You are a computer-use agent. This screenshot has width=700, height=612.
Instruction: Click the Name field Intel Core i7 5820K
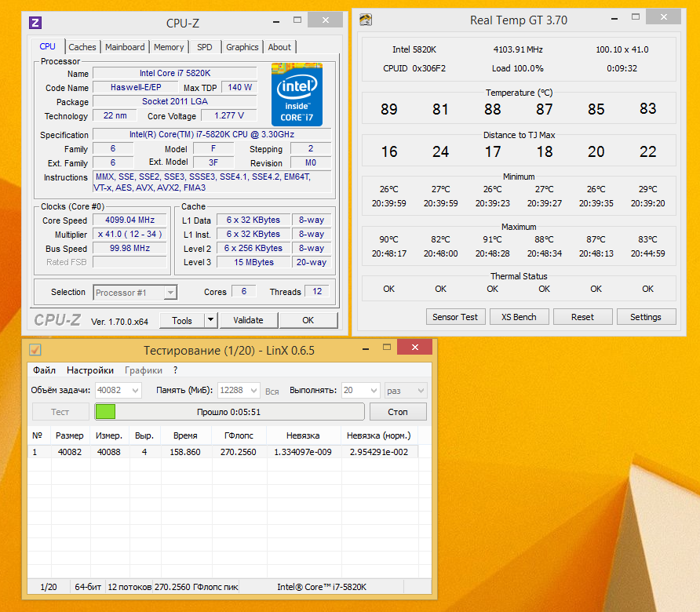click(x=175, y=73)
